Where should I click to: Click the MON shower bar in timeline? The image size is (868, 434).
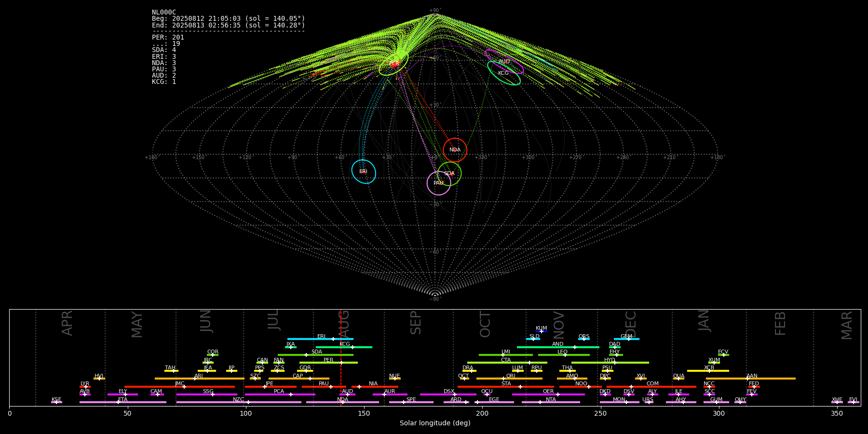pos(619,402)
